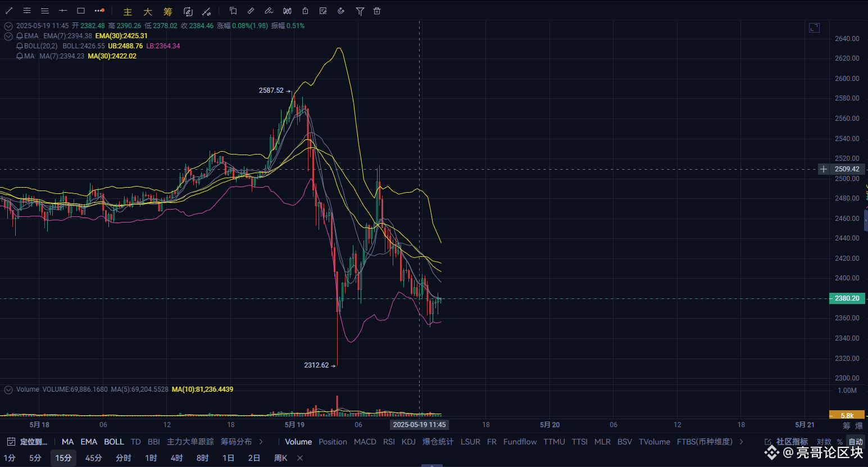Viewport: 868px width, 467px height.
Task: Delete all drawings with trash icon
Action: point(377,11)
